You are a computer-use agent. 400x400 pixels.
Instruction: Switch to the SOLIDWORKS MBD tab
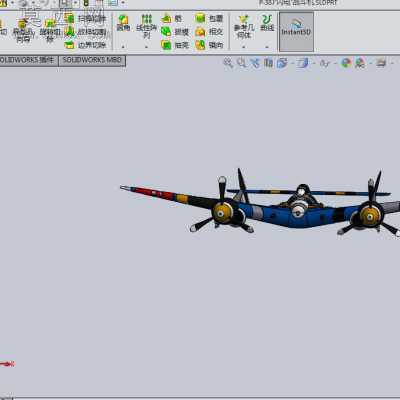[92, 60]
